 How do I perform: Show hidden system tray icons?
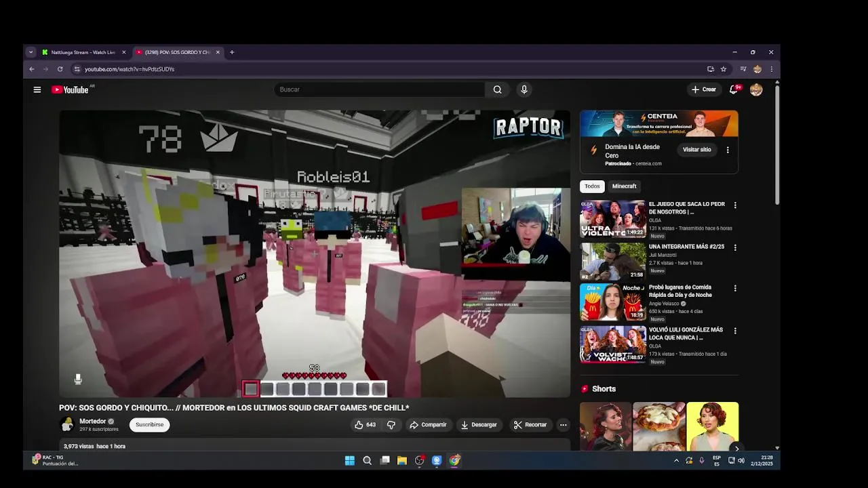(x=676, y=461)
